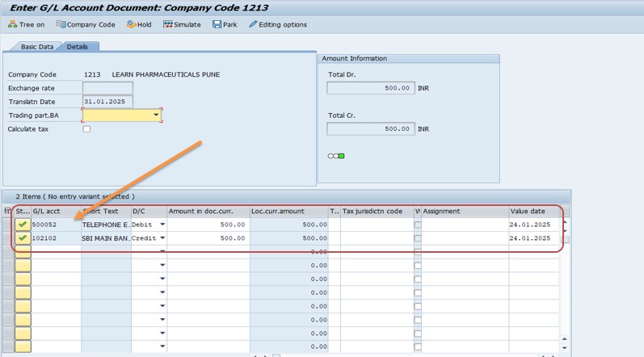Click the Total Dr. amount field
644x357 pixels.
point(371,88)
